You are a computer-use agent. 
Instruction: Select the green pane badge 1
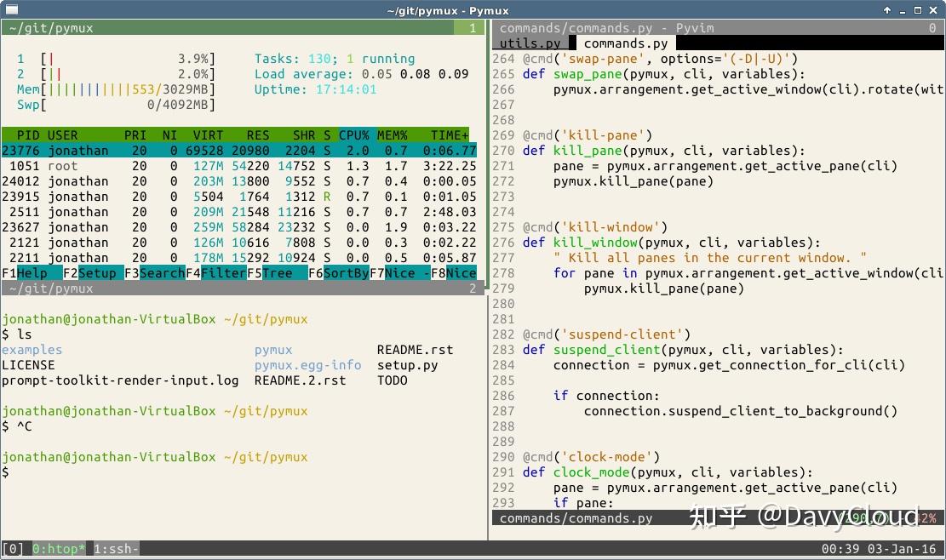473,27
